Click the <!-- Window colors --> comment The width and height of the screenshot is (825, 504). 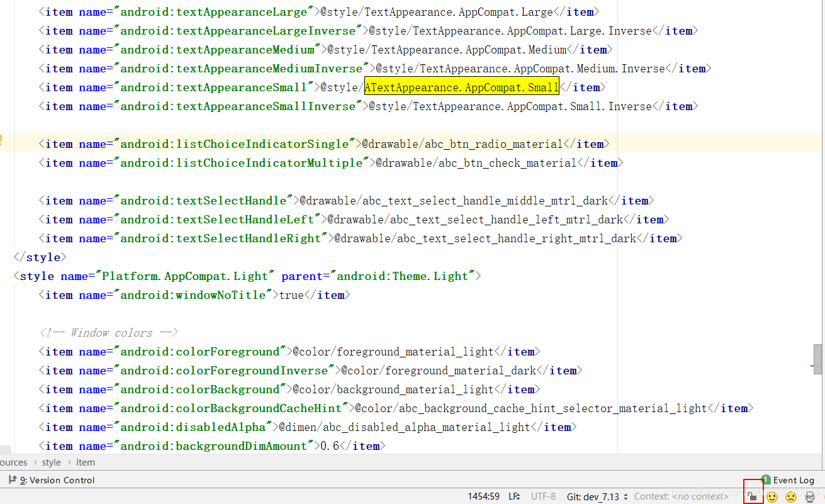(x=108, y=333)
